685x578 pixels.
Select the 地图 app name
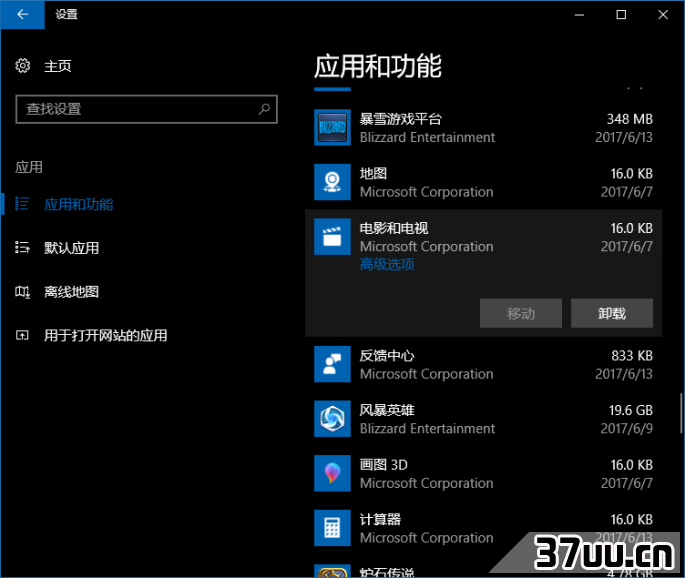373,173
